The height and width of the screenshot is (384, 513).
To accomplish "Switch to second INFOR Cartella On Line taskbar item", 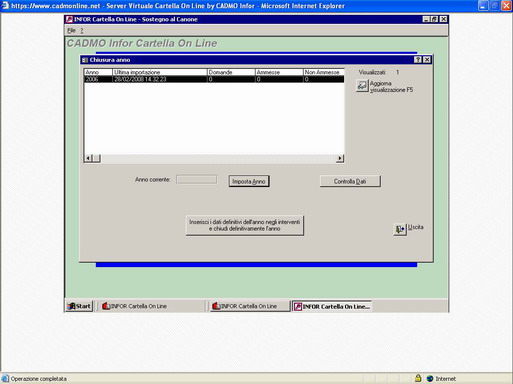I will coord(249,306).
